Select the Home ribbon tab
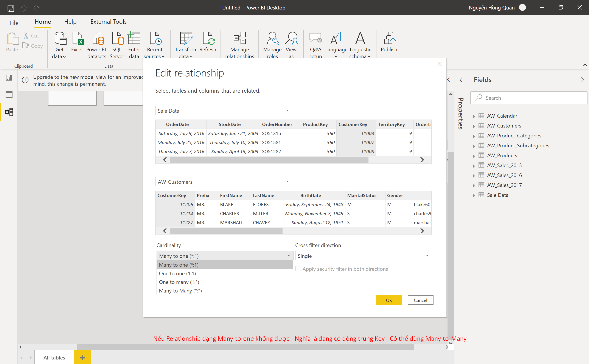 pyautogui.click(x=43, y=22)
